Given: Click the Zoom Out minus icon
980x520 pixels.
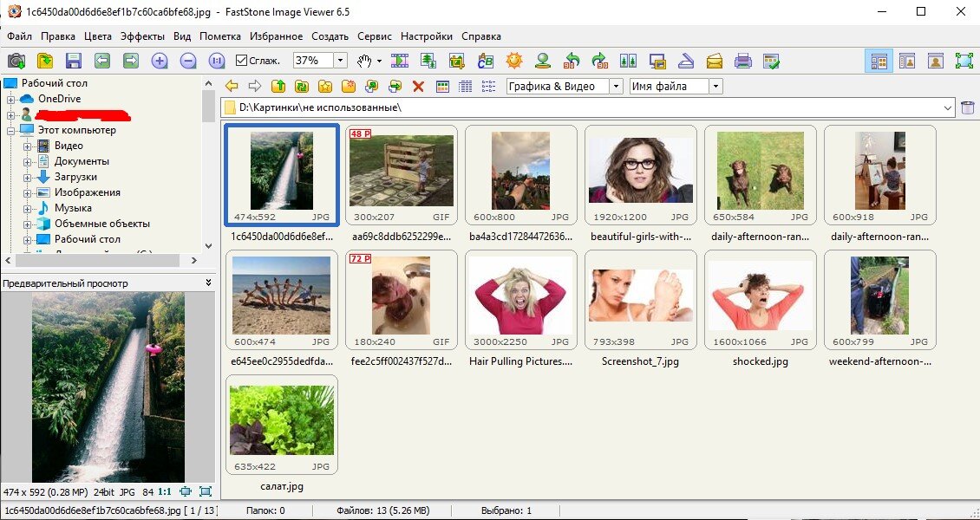Looking at the screenshot, I should pos(188,61).
